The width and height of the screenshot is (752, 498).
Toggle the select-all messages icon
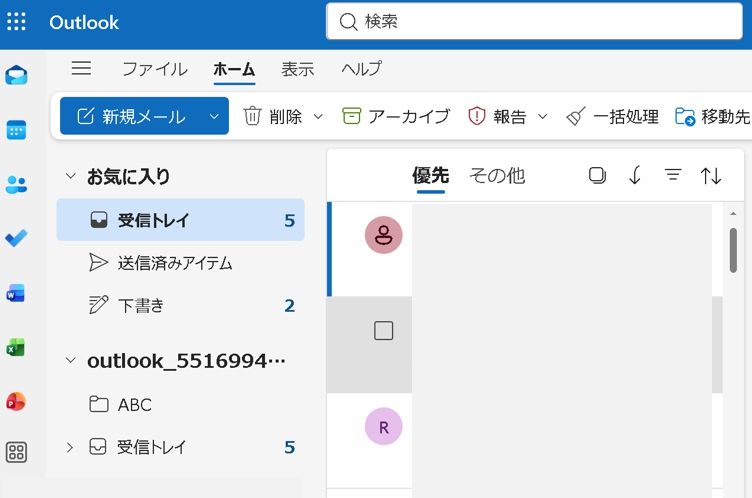pyautogui.click(x=597, y=175)
